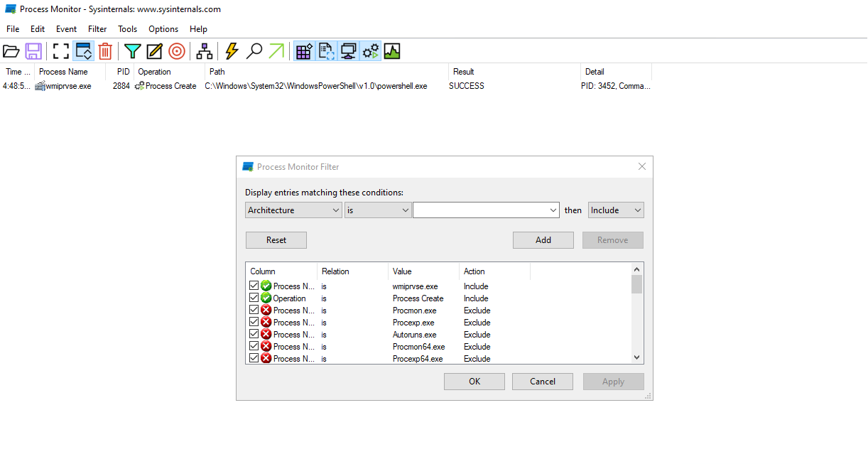Uncheck the wmiprvse.exe Include filter checkbox

[254, 286]
